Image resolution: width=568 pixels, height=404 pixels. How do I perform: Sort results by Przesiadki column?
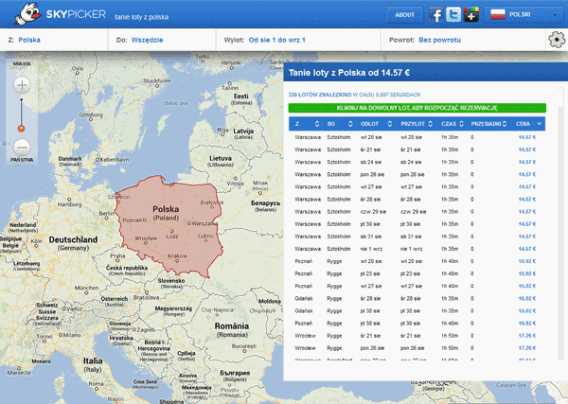pyautogui.click(x=488, y=124)
